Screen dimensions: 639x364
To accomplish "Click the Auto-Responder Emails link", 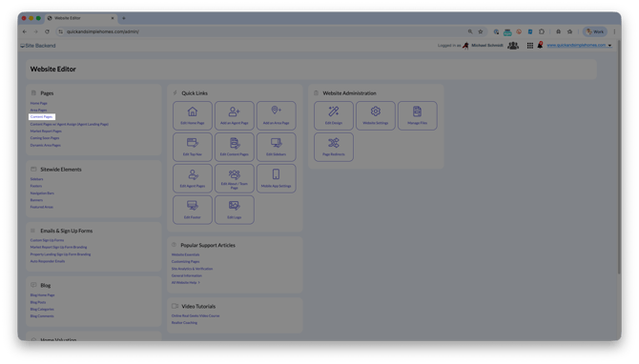I will tap(48, 261).
